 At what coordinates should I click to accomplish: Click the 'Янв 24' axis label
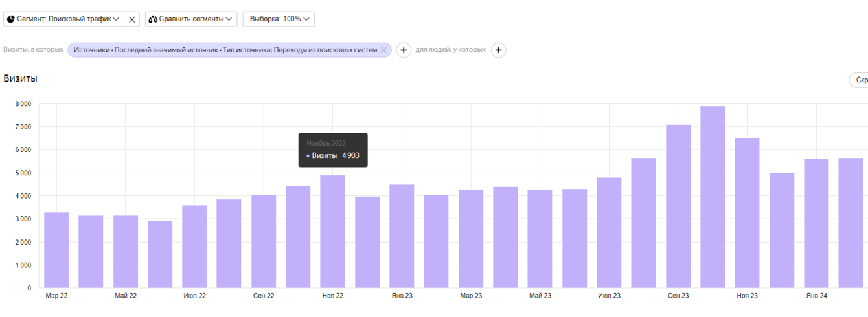pos(816,296)
